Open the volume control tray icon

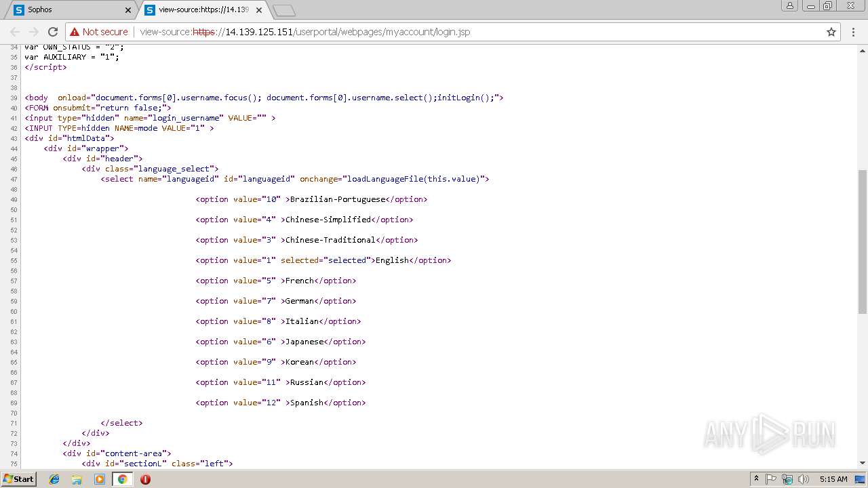coord(804,479)
